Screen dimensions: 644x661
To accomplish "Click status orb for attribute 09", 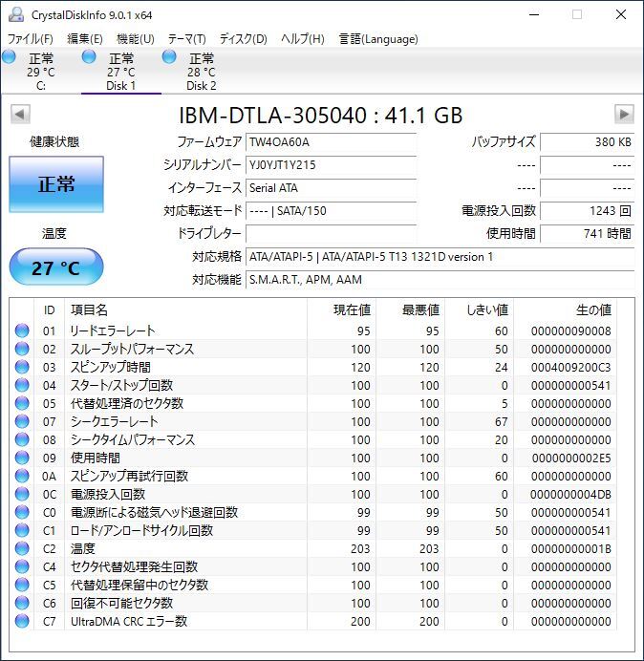I will 22,458.
